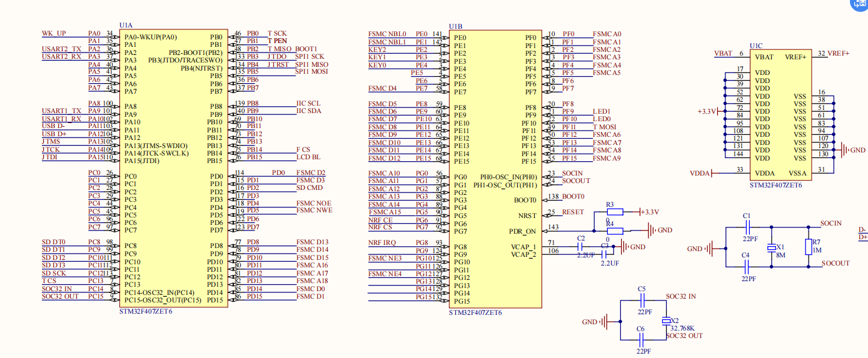Click the C6 capacitor symbol
Image resolution: width=868 pixels, height=358 pixels.
pyautogui.click(x=642, y=340)
